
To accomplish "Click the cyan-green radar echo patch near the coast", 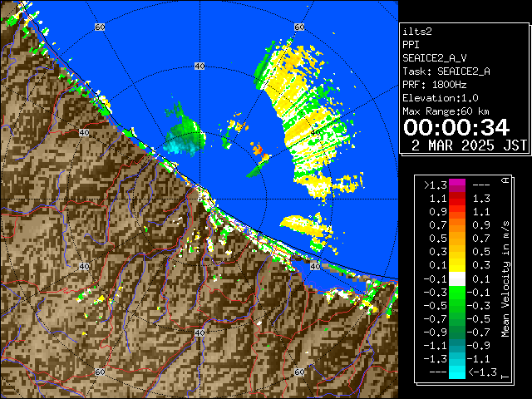I will [x=185, y=135].
